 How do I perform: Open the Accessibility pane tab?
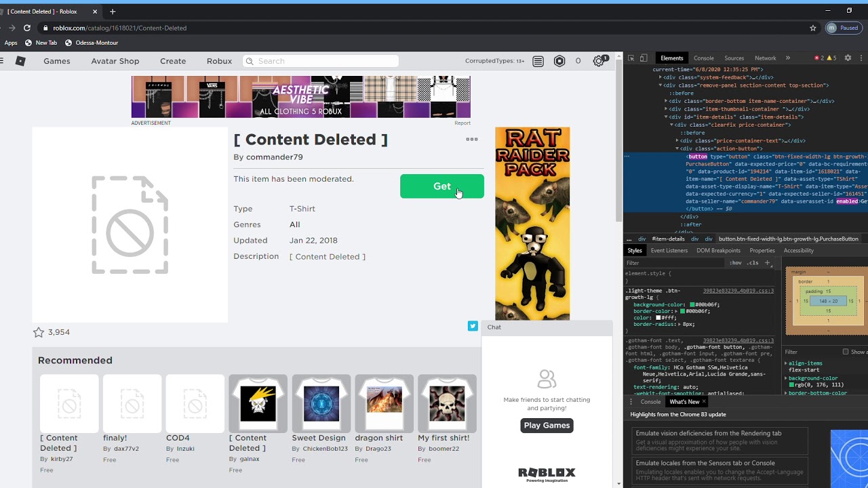tap(799, 251)
